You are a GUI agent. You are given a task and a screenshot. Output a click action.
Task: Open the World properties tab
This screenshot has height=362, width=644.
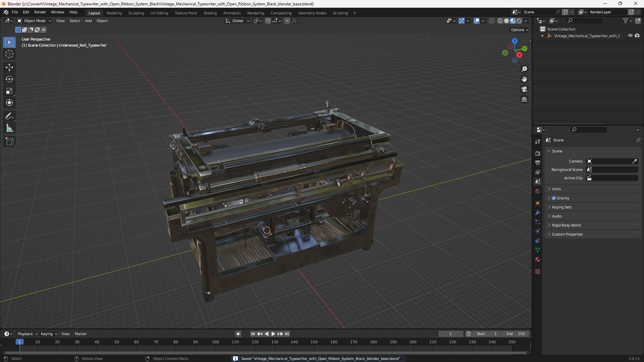[x=538, y=191]
